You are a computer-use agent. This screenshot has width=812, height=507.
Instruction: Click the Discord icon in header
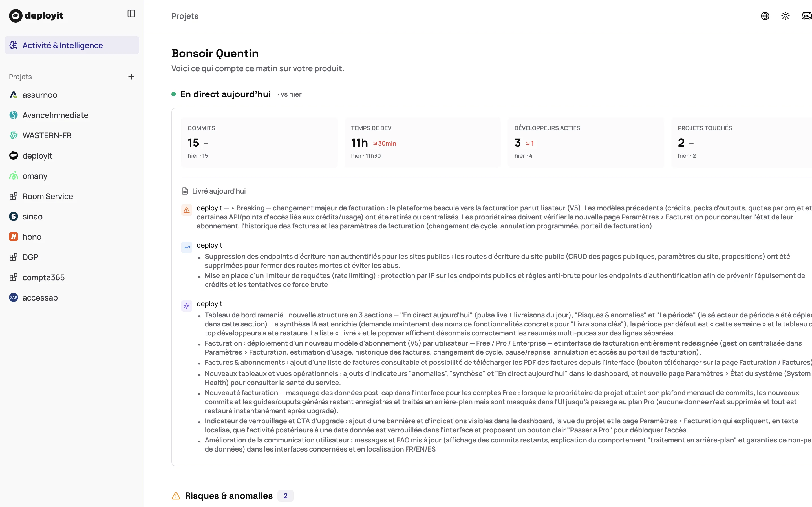[806, 16]
